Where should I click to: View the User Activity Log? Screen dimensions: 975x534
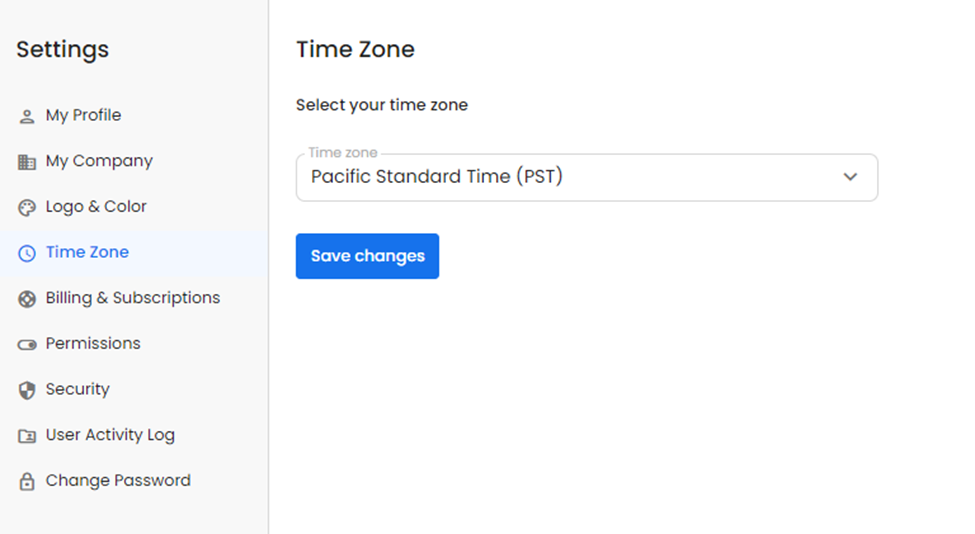[x=110, y=435]
